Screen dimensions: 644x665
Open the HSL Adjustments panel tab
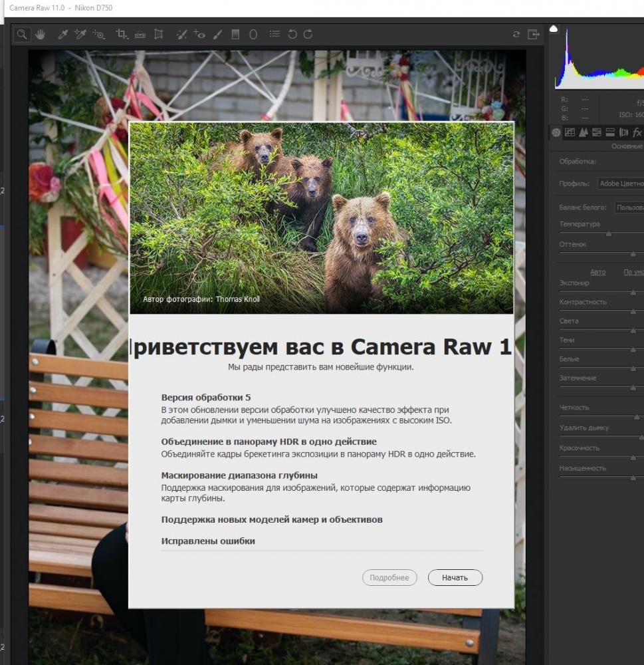pyautogui.click(x=597, y=133)
